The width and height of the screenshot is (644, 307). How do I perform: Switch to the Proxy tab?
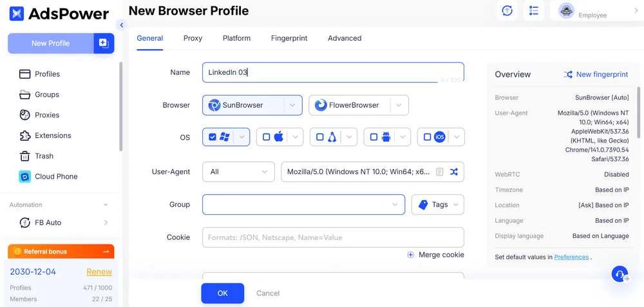(193, 38)
